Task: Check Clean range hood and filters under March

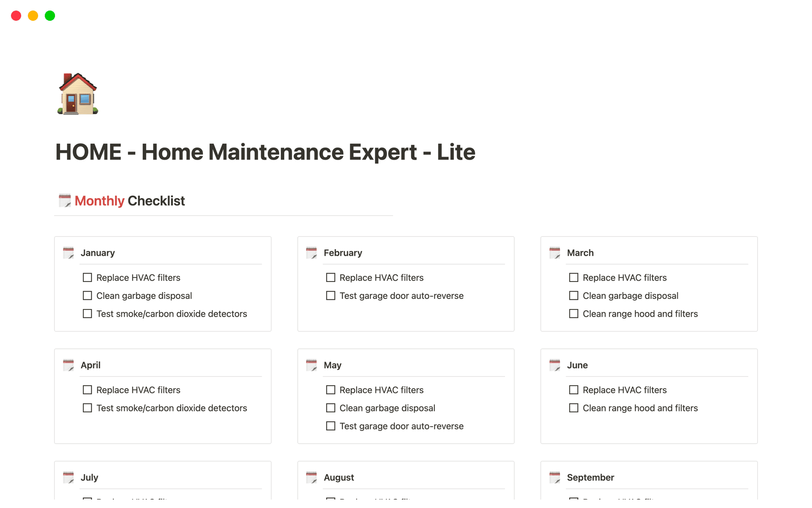Action: tap(573, 313)
